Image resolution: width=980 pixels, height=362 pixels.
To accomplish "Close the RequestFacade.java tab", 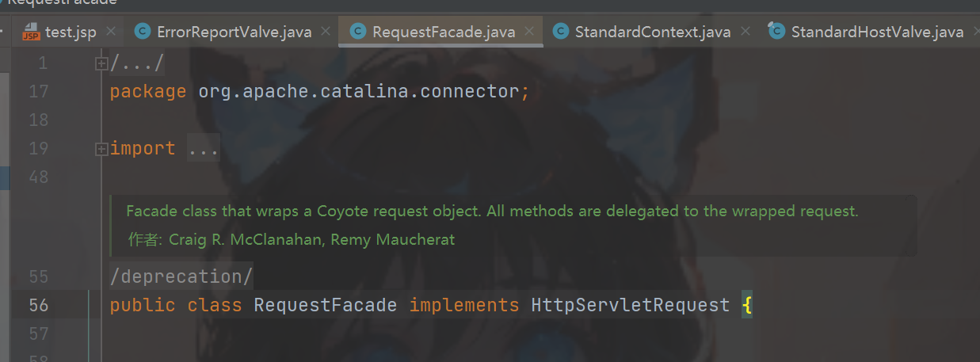I will tap(530, 32).
